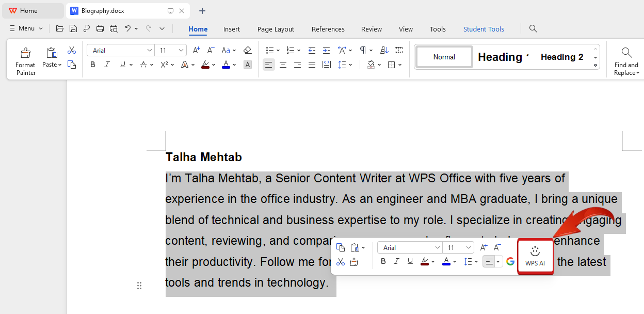Viewport: 644px width, 314px height.
Task: Center align text in the ribbon
Action: [283, 65]
